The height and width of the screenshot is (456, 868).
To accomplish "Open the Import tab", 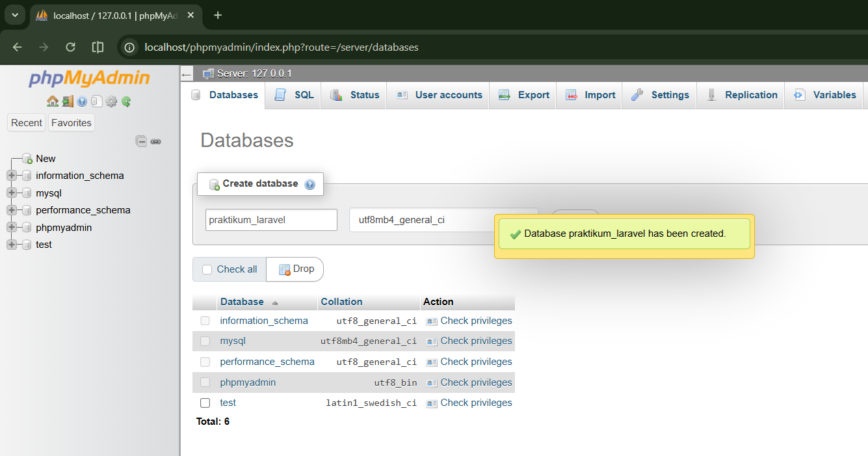I will 590,95.
